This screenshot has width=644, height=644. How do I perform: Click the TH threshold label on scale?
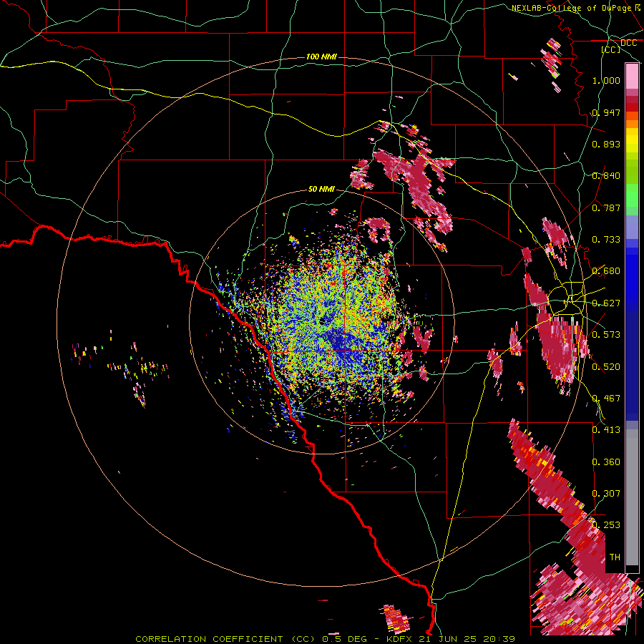(615, 557)
